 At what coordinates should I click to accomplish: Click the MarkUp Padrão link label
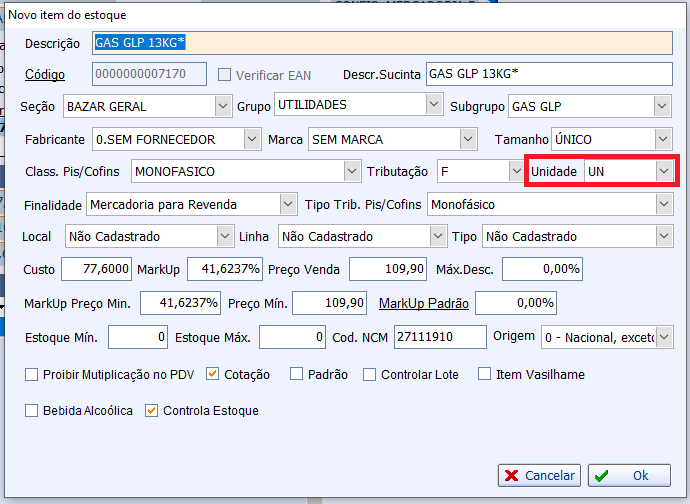(424, 303)
